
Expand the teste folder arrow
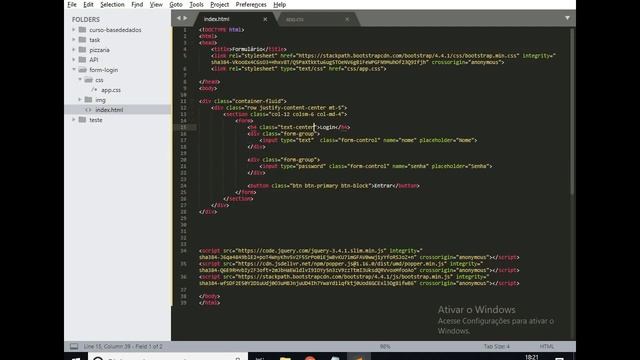point(74,120)
